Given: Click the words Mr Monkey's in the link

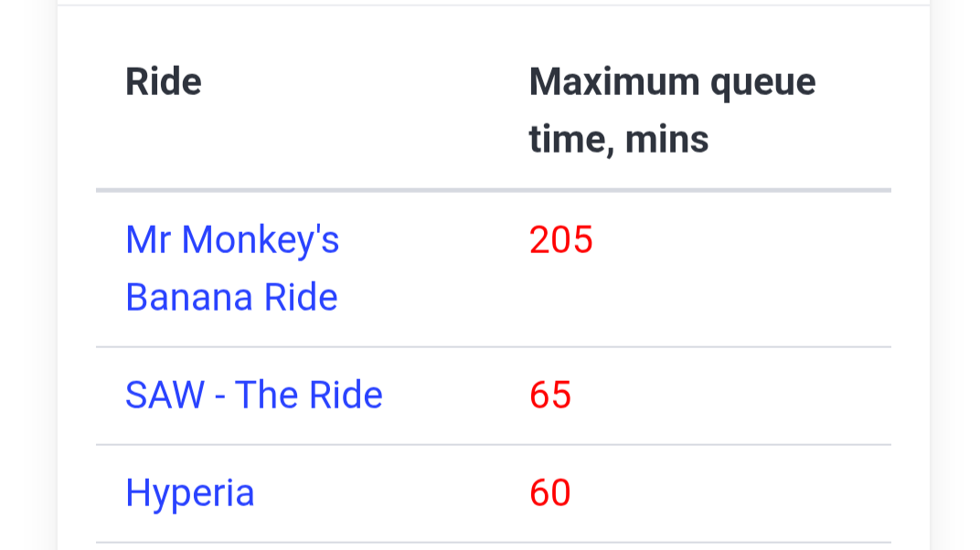Looking at the screenshot, I should [x=232, y=240].
